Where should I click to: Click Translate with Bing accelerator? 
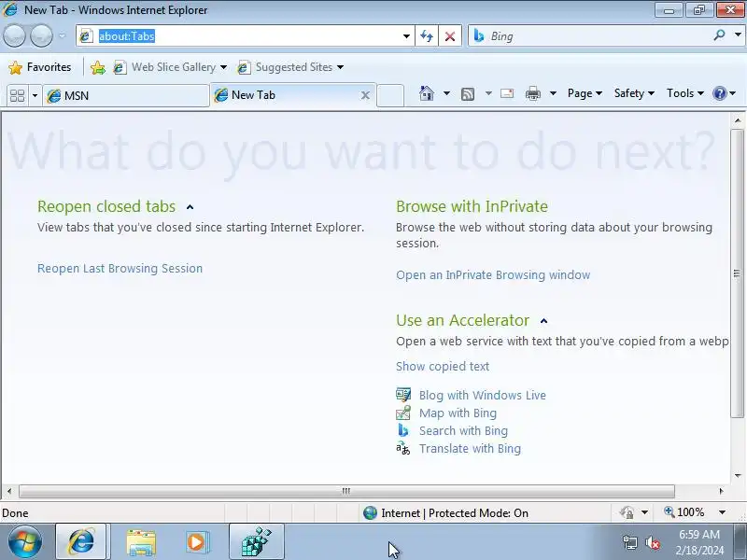[471, 449]
